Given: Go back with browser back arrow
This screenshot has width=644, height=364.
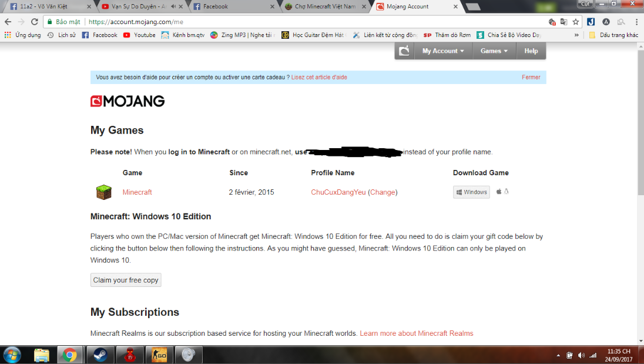Looking at the screenshot, I should coord(8,22).
